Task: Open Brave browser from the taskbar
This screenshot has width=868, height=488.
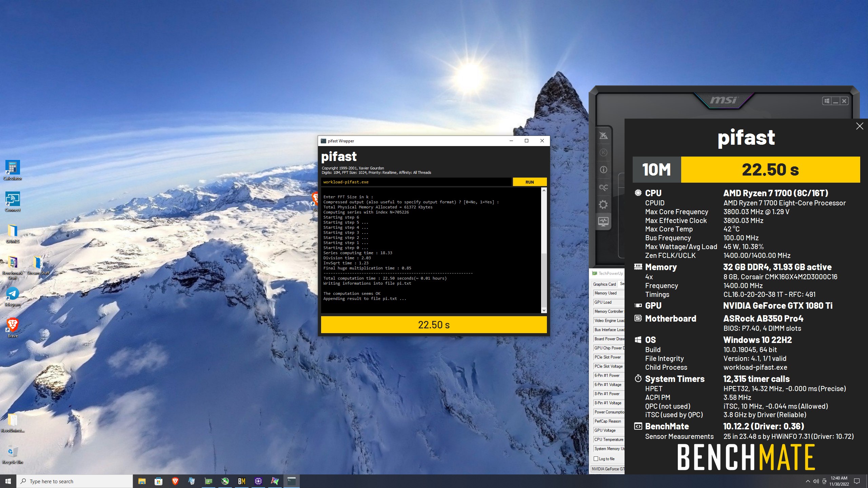Action: (175, 481)
